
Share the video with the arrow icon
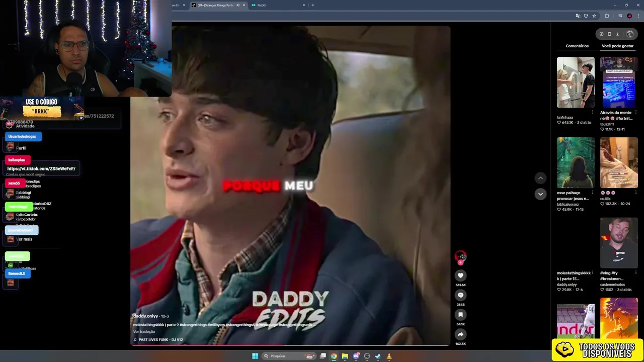(x=460, y=334)
